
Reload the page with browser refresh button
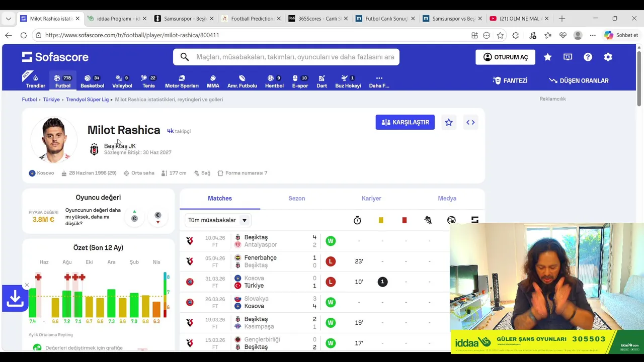[23, 35]
